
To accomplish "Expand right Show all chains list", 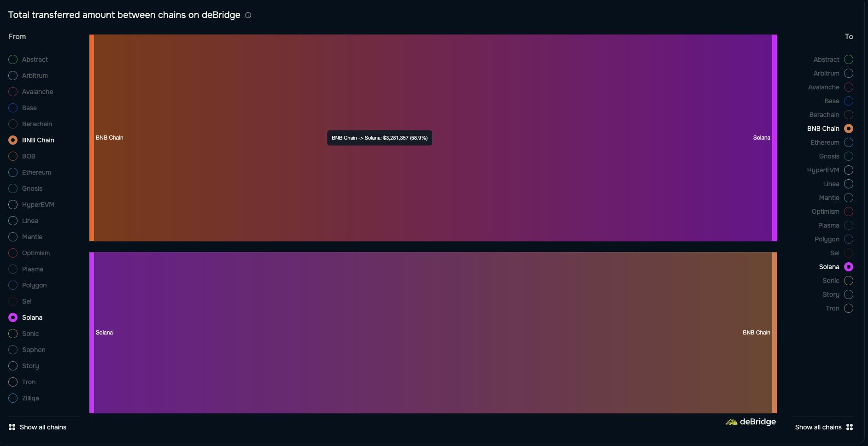I will tap(818, 427).
